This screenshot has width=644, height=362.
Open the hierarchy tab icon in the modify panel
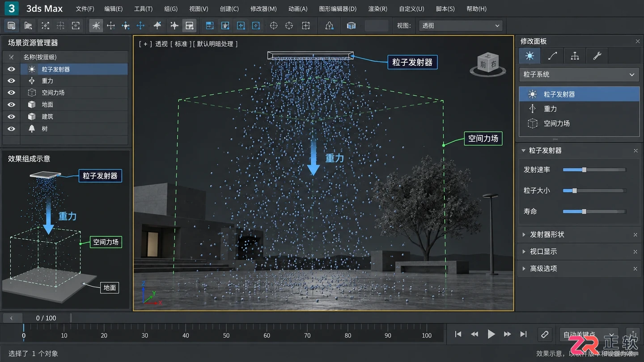[575, 56]
